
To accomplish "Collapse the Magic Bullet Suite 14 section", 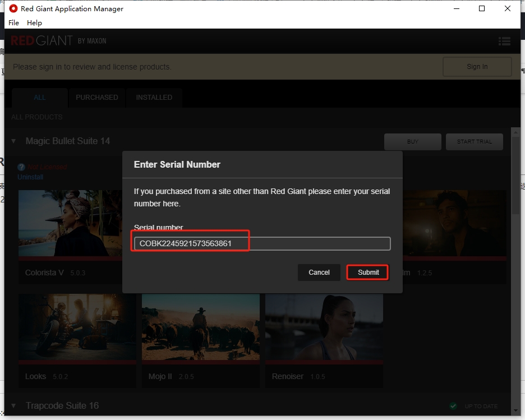I will pyautogui.click(x=13, y=141).
